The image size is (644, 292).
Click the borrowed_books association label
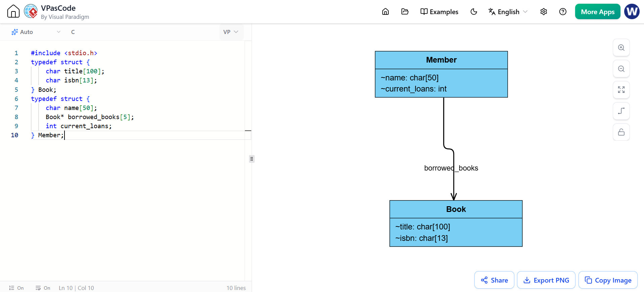[x=451, y=168]
